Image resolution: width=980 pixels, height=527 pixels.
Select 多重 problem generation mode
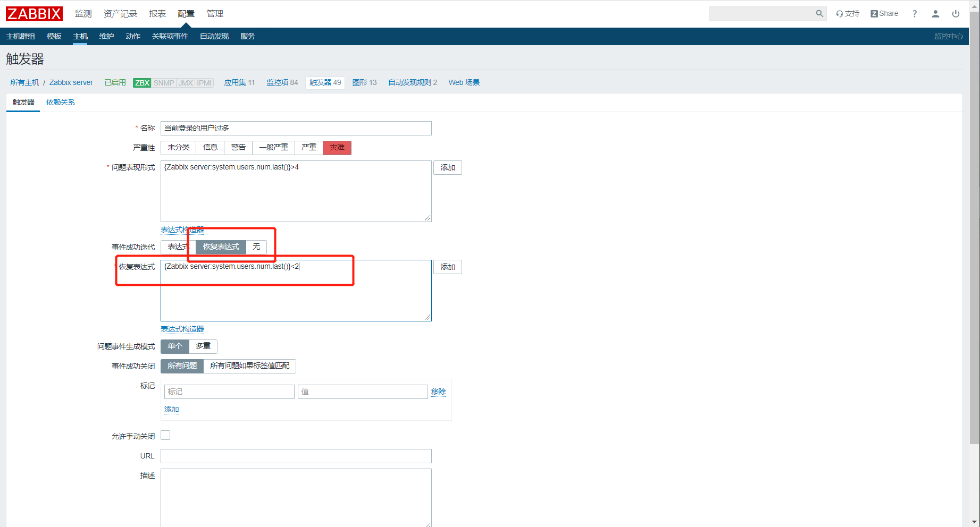coord(203,346)
